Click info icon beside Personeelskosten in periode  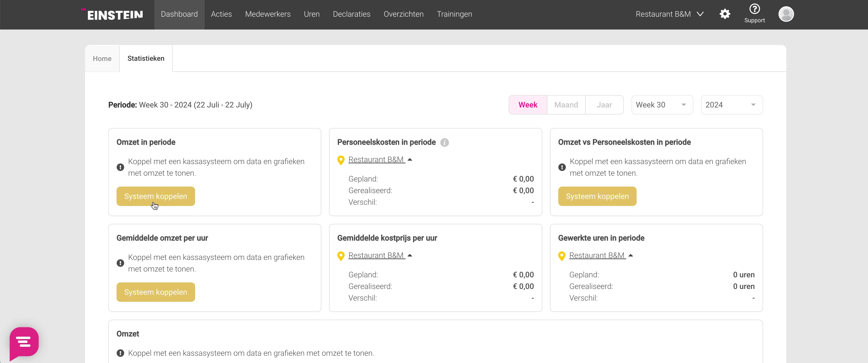pos(444,143)
